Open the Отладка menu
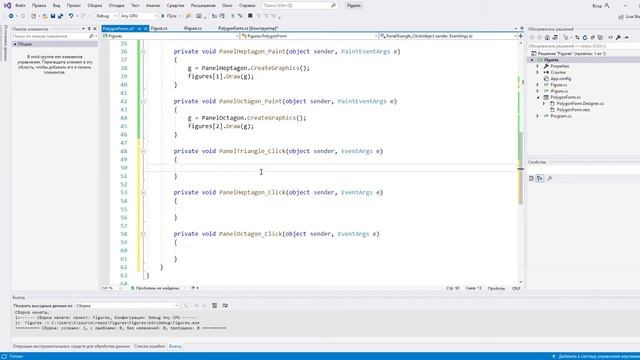The width and height of the screenshot is (640, 360). [116, 6]
